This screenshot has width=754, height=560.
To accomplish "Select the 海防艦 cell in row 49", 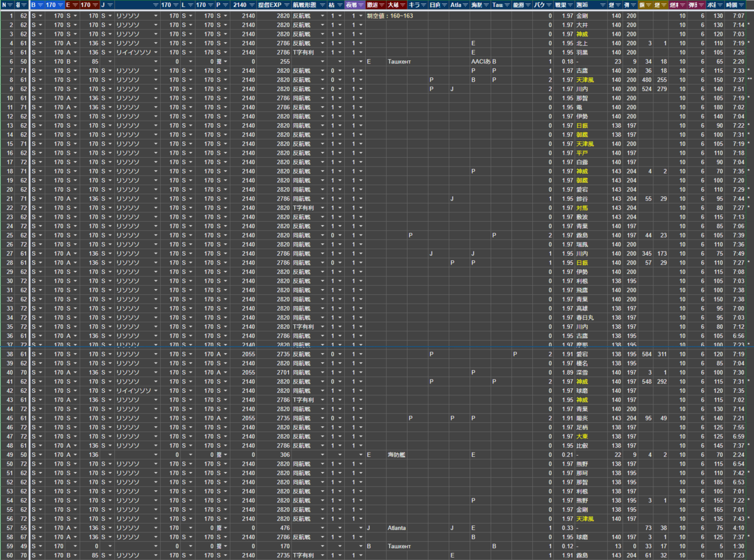I will point(396,454).
